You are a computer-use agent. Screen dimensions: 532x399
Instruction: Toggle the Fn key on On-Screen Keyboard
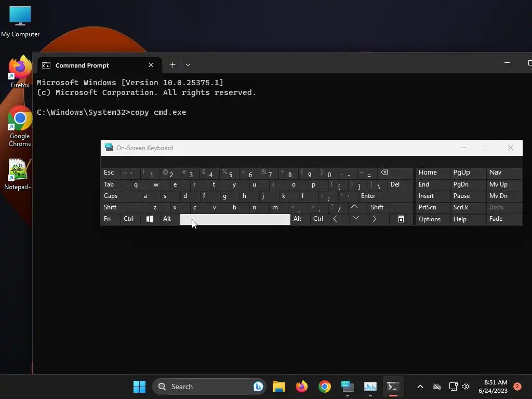(x=110, y=219)
